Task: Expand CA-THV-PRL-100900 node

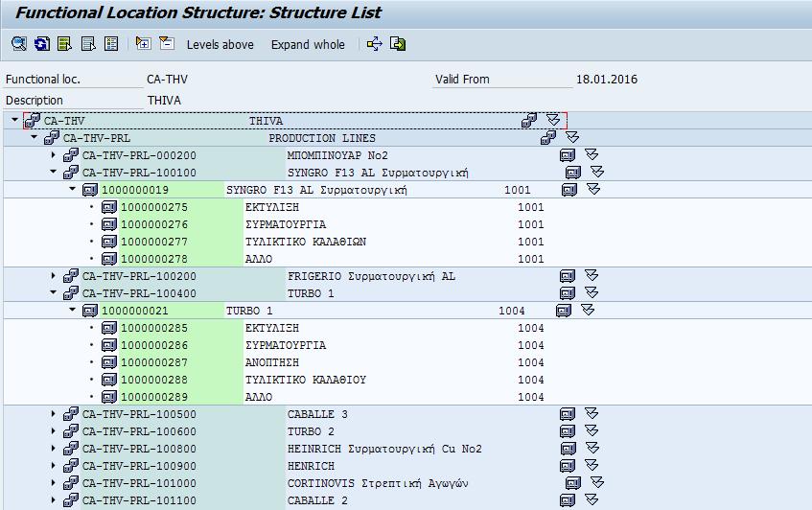Action: click(x=54, y=466)
